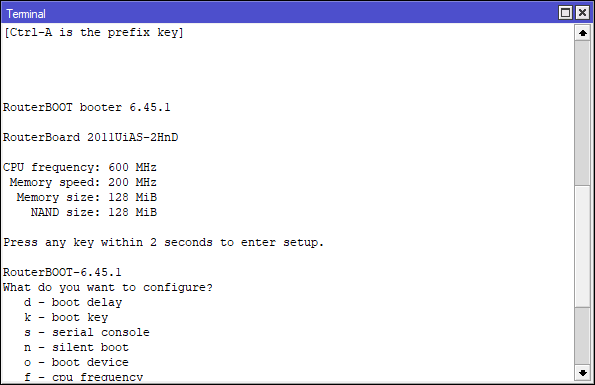Click the 'n - silent boot' option
Screen dimensions: 595x385
[x=76, y=347]
